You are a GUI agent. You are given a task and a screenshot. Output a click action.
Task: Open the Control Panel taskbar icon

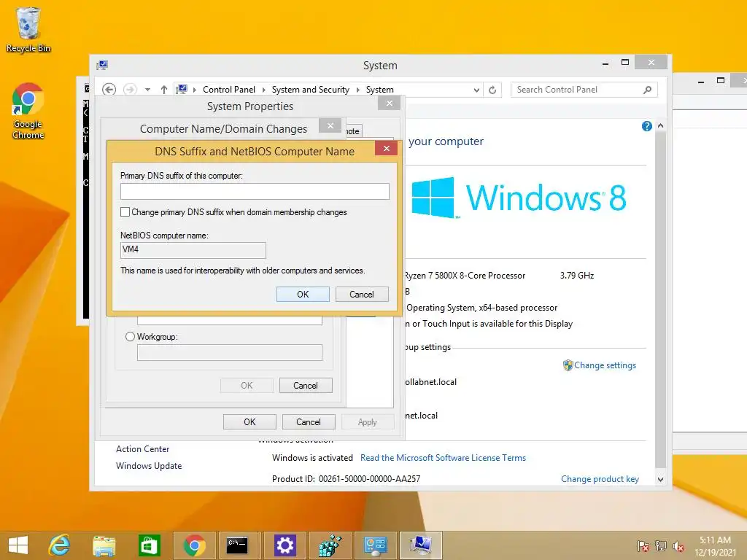click(x=376, y=545)
